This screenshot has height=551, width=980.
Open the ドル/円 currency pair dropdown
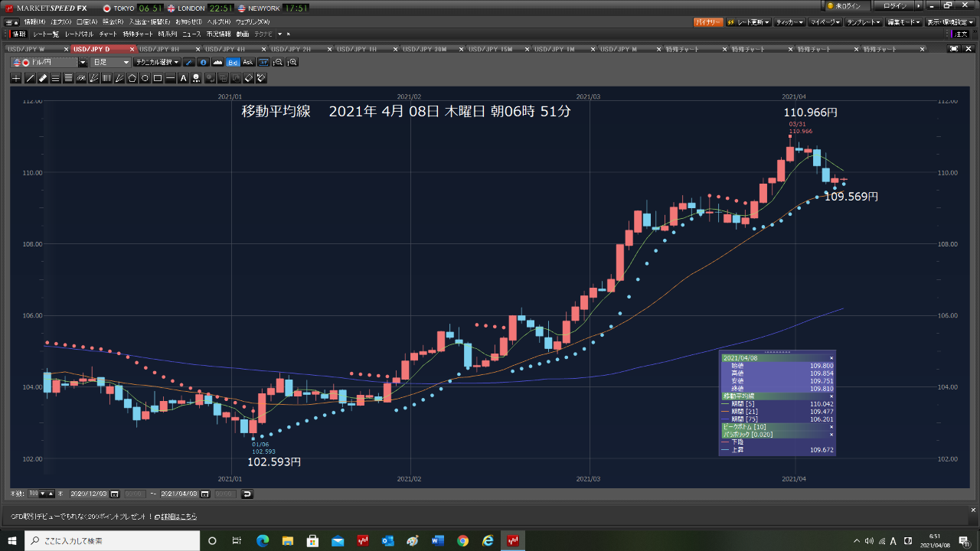(x=83, y=62)
